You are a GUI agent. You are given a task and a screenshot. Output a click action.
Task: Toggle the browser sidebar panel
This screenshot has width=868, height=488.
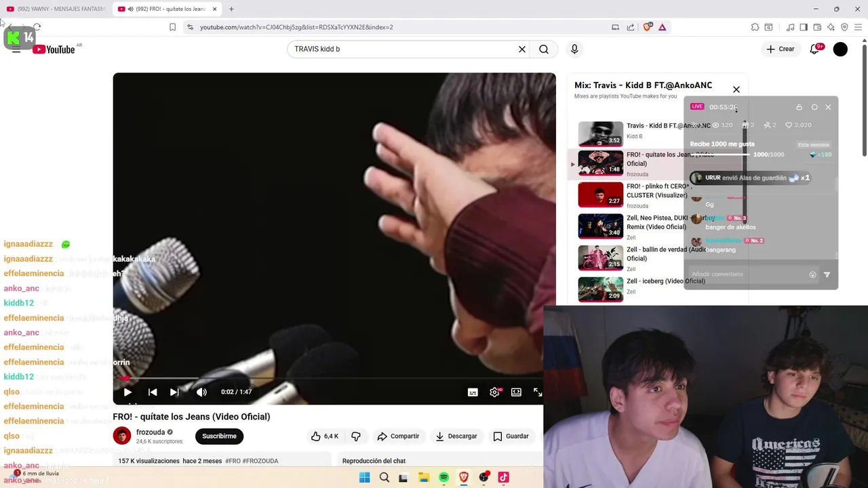[x=804, y=27]
